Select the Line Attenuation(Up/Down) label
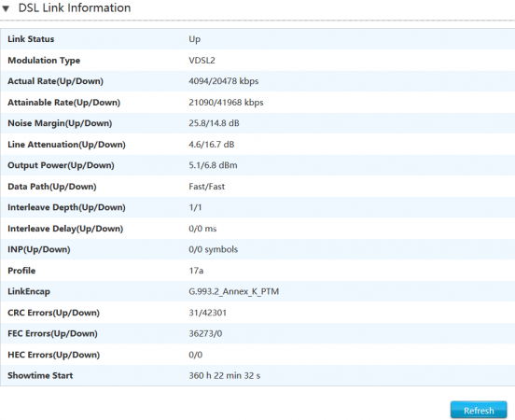The image size is (515, 420). 66,145
